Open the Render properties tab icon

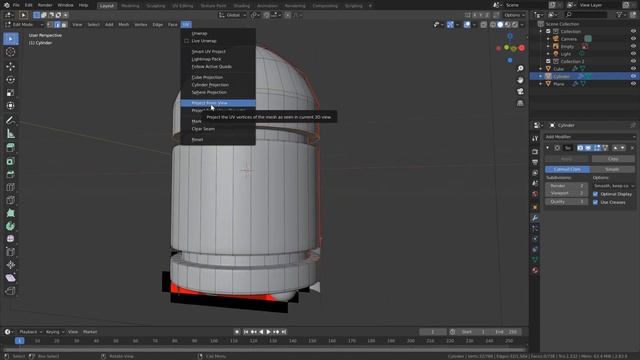[x=535, y=151]
